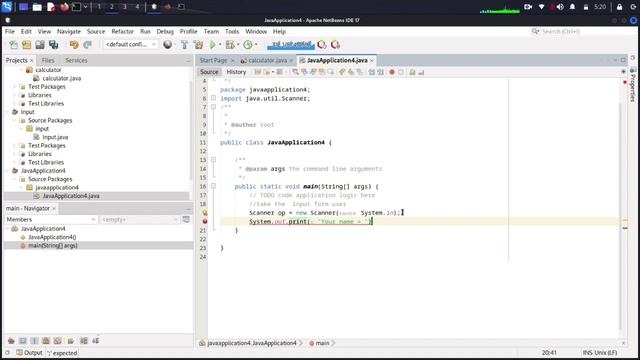Viewport: 640px width, 360px height.
Task: Click the Redo toolbar icon
Action: tap(87, 44)
